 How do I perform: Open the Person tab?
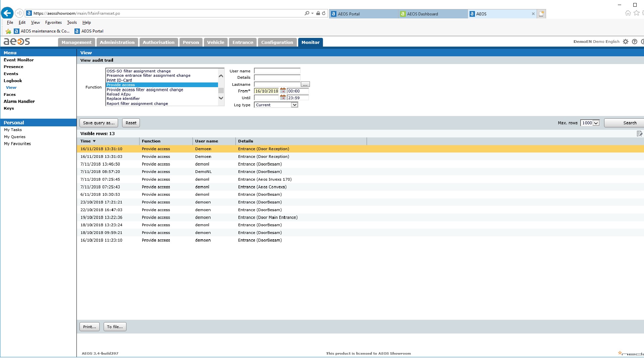click(x=191, y=42)
